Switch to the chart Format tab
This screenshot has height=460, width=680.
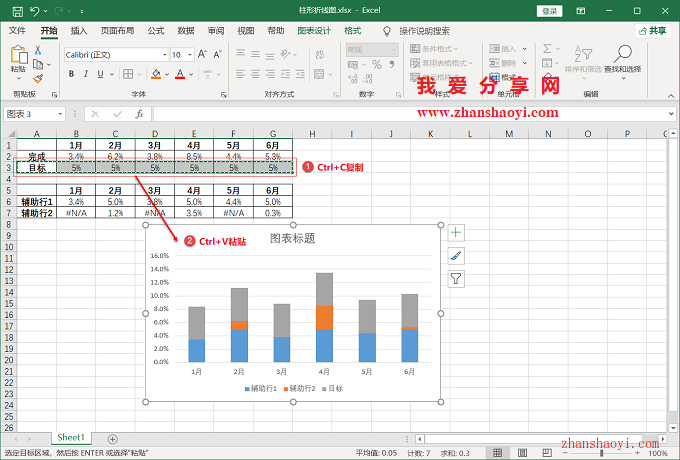tap(352, 31)
